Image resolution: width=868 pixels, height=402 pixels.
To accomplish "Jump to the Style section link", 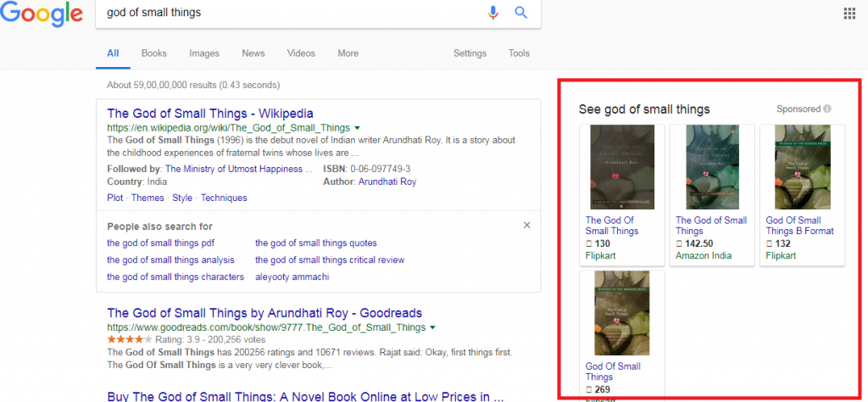I will tap(182, 198).
